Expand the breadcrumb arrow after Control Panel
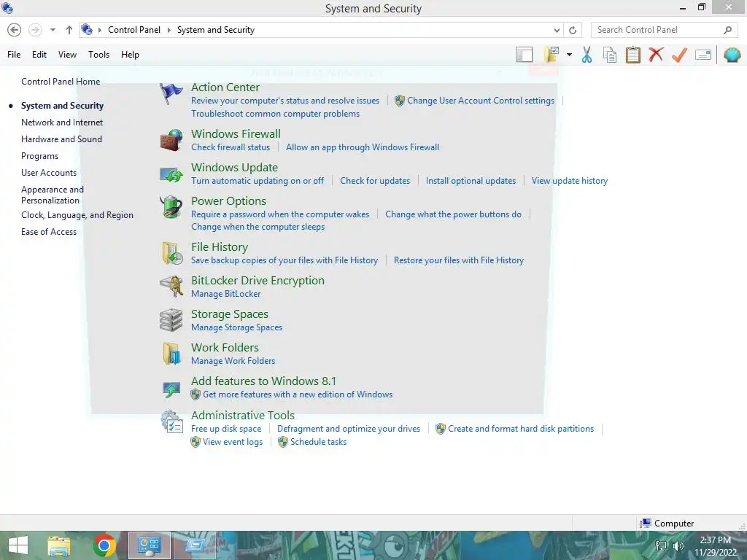The width and height of the screenshot is (747, 560). click(x=169, y=30)
